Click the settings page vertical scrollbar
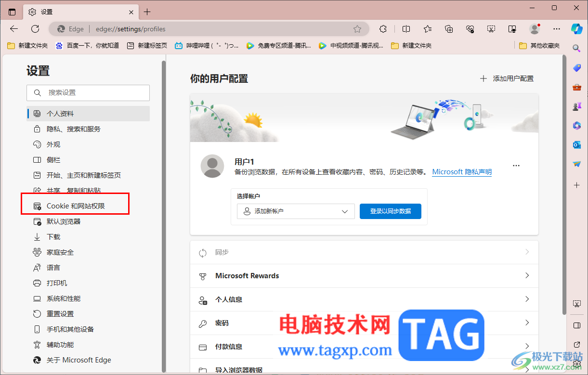The height and width of the screenshot is (375, 588). (564, 185)
